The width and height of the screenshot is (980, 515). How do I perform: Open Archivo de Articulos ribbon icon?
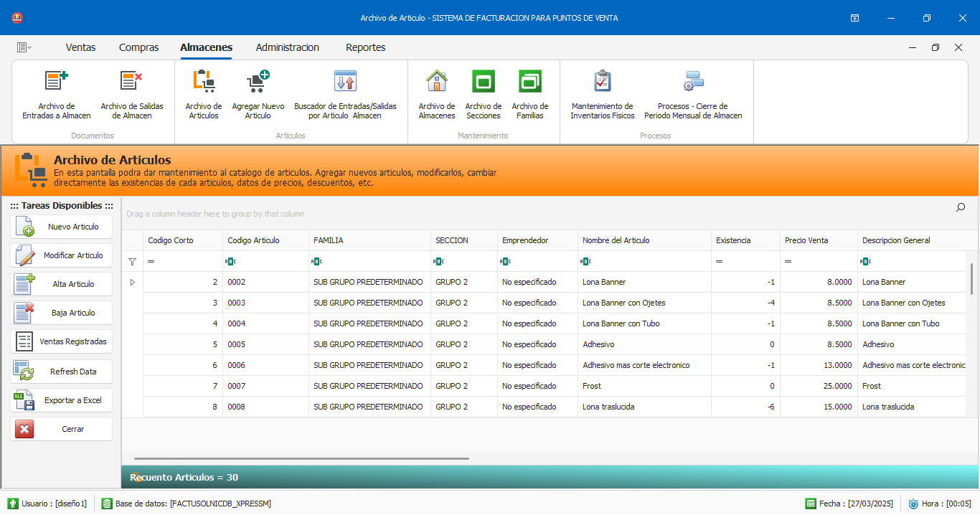[x=204, y=94]
